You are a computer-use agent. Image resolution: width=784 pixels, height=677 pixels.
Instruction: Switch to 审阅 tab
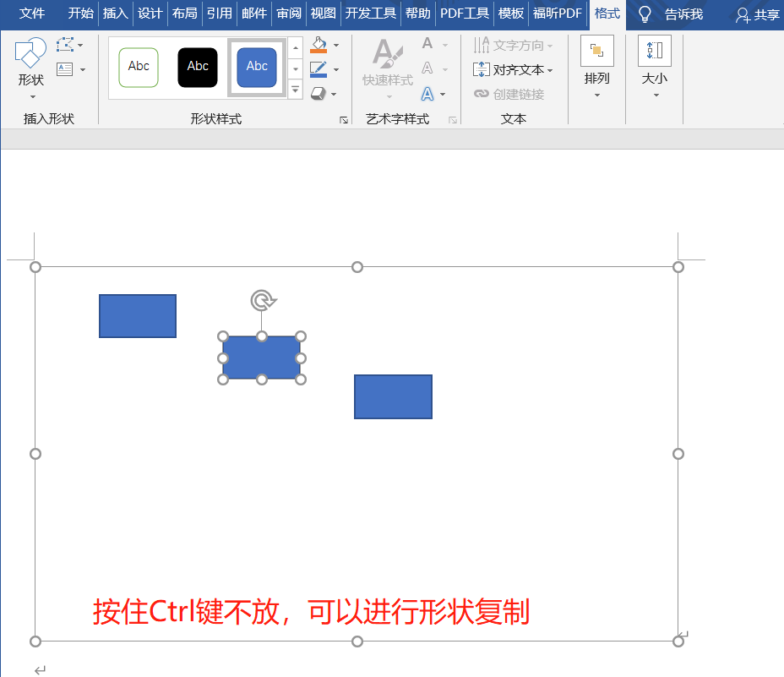[x=289, y=13]
